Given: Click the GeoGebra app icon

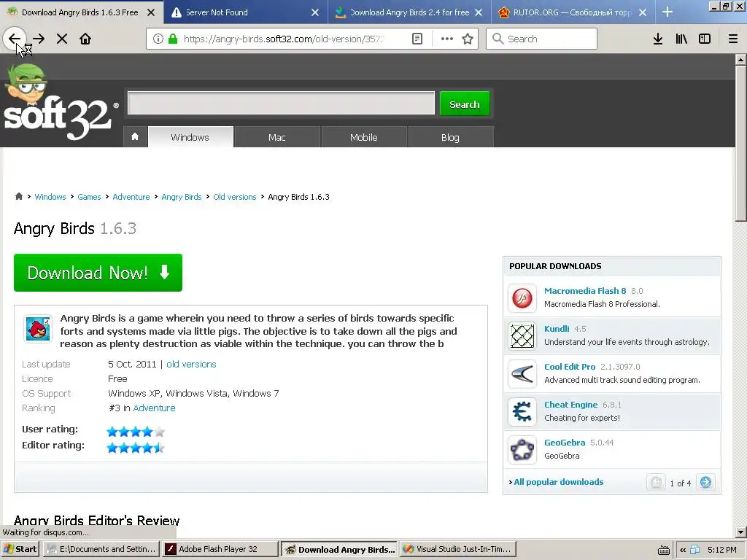Looking at the screenshot, I should (x=522, y=449).
